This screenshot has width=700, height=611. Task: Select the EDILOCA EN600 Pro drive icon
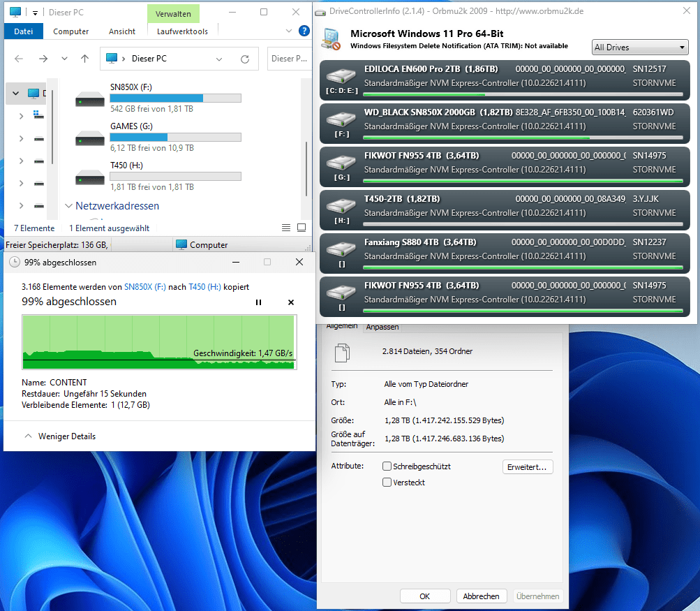click(x=341, y=76)
